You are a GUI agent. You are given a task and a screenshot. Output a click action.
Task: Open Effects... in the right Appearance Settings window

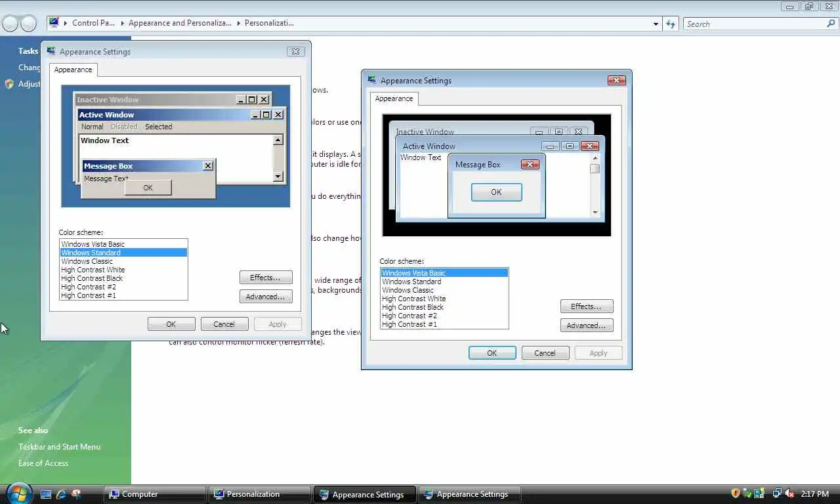[587, 306]
